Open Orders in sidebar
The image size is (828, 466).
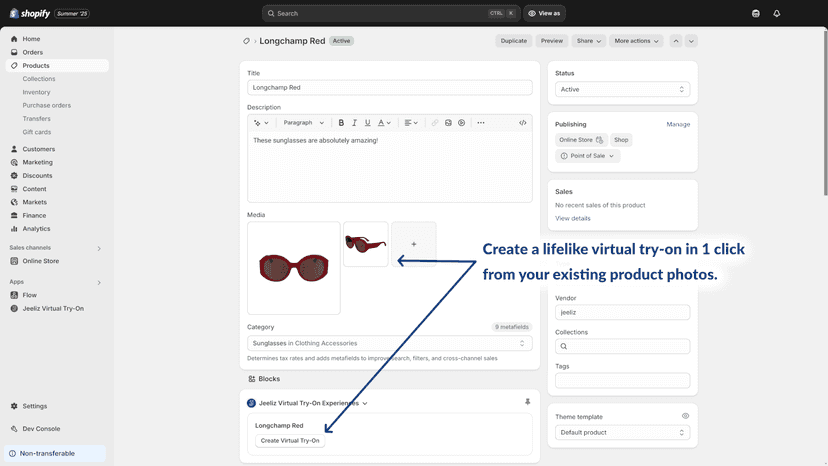[x=57, y=52]
